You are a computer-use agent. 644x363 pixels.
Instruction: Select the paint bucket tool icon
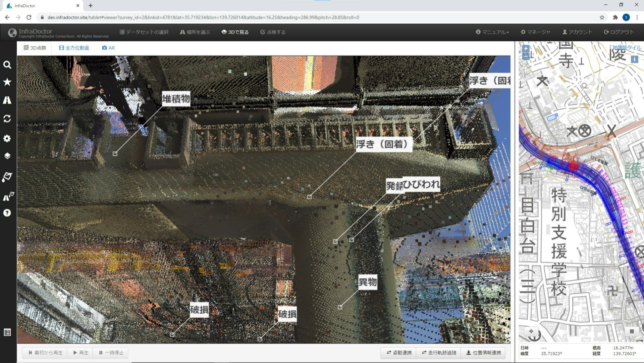point(7,177)
